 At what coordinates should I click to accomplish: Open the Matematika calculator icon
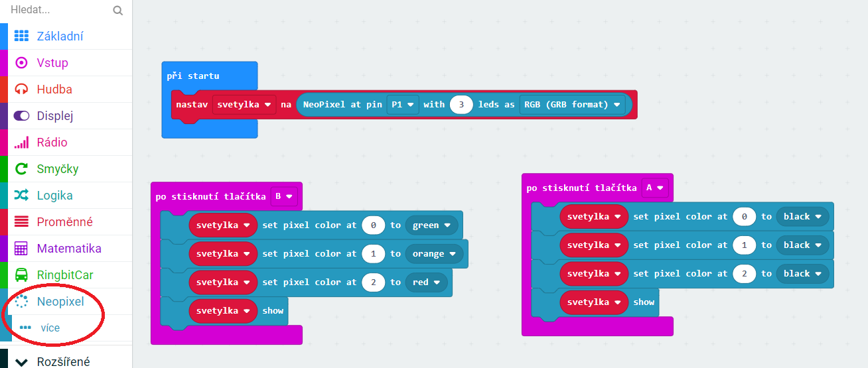22,249
